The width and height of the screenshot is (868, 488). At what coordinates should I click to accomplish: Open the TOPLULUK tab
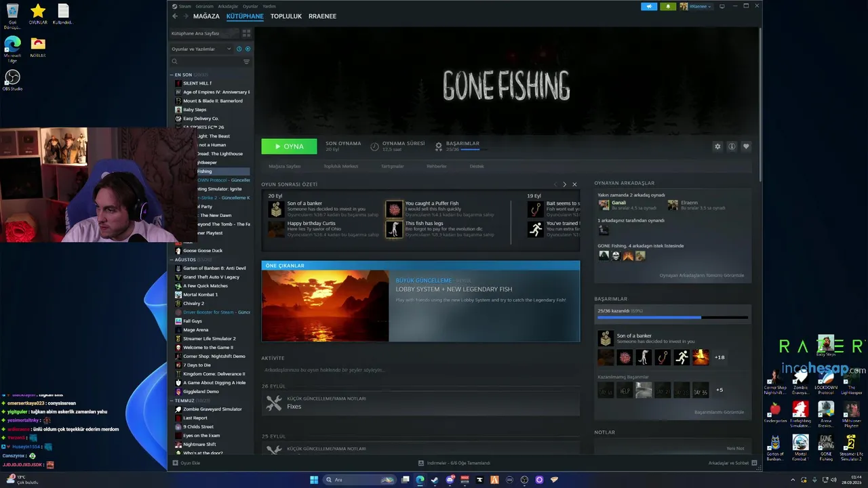[x=286, y=16]
